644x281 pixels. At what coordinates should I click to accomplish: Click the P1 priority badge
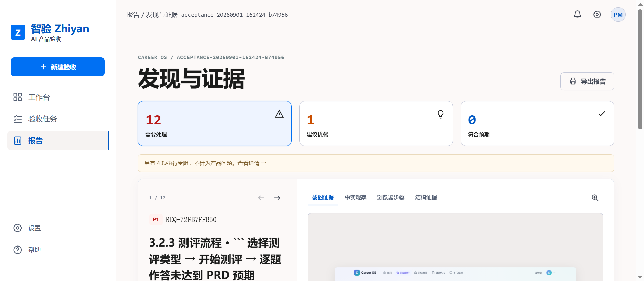click(156, 219)
